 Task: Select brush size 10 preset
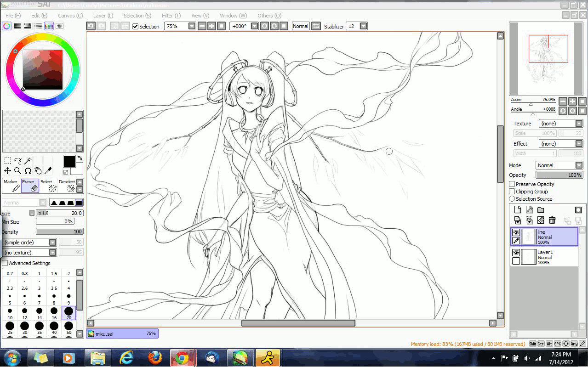[x=10, y=313]
